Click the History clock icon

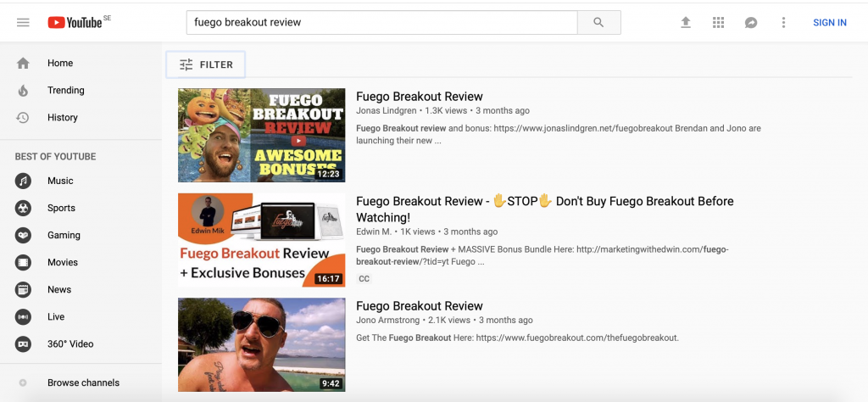tap(23, 117)
